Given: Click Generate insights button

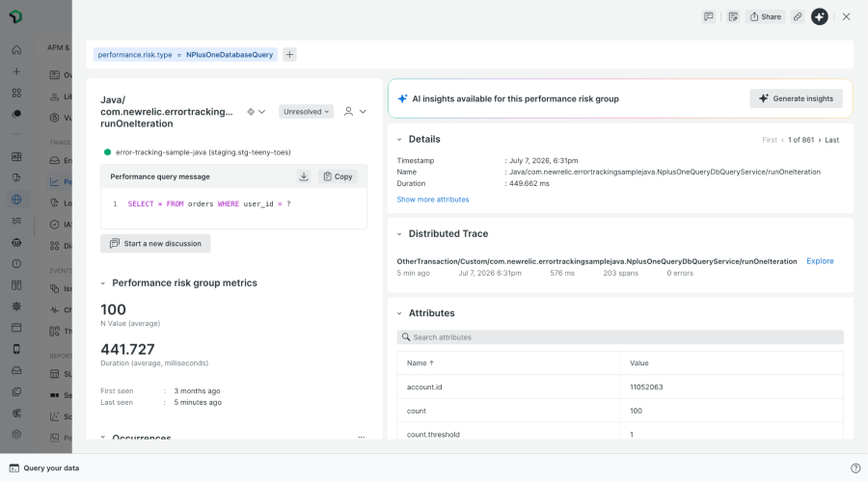Looking at the screenshot, I should (x=796, y=98).
